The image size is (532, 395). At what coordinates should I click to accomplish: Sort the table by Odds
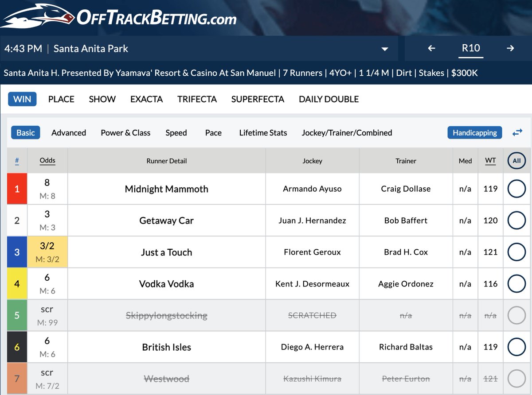(x=47, y=161)
